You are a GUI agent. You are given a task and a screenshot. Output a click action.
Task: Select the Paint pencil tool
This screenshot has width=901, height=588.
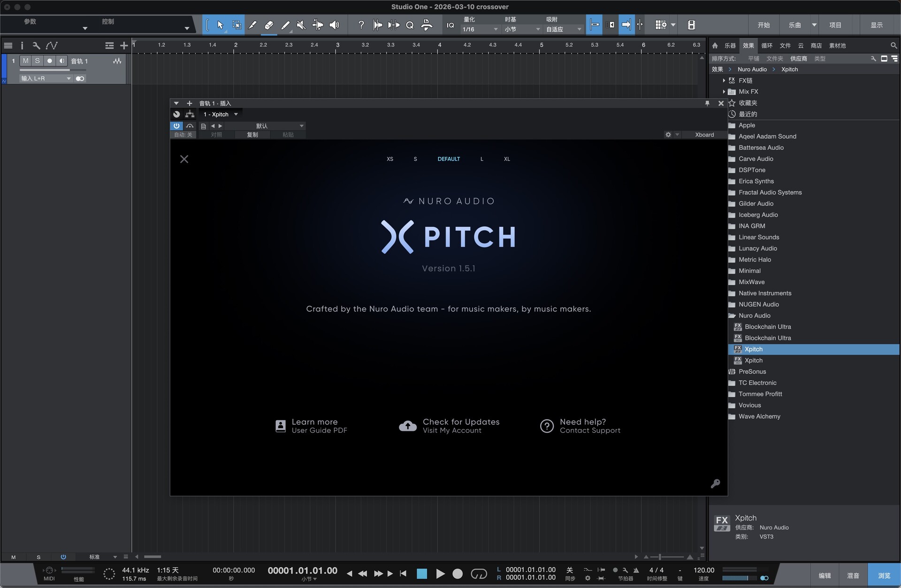285,25
